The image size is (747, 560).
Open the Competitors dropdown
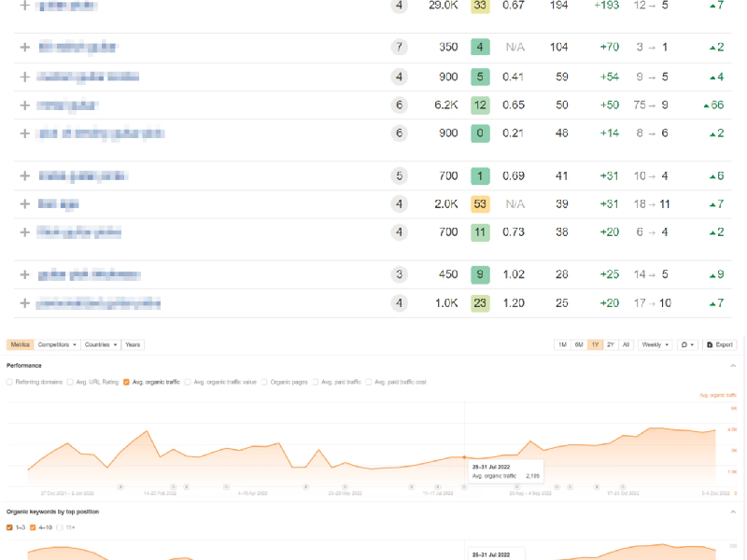tap(57, 344)
